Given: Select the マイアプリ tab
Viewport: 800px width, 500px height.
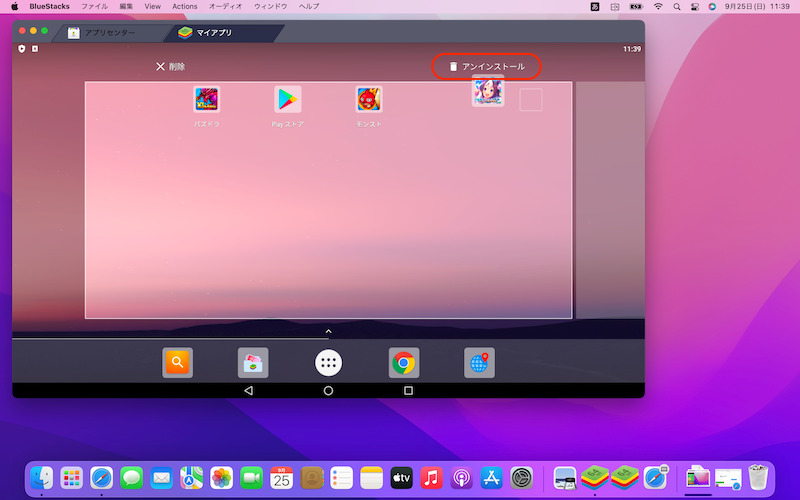Looking at the screenshot, I should (x=212, y=33).
